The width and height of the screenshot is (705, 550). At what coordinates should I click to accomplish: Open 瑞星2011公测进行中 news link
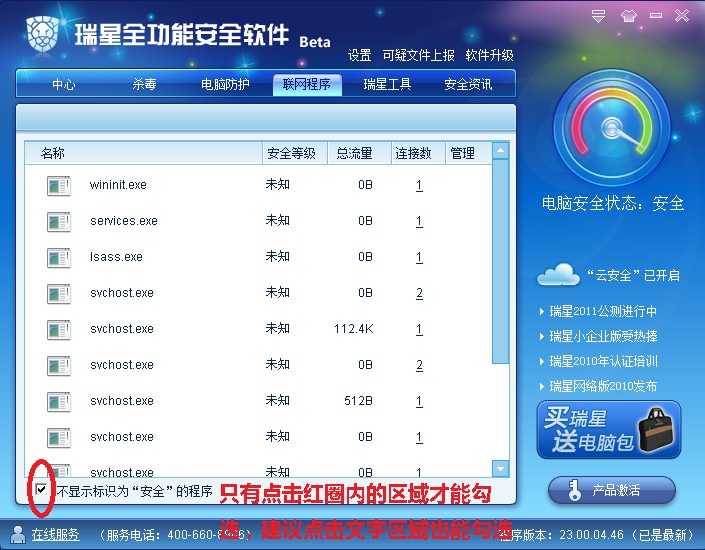click(602, 311)
